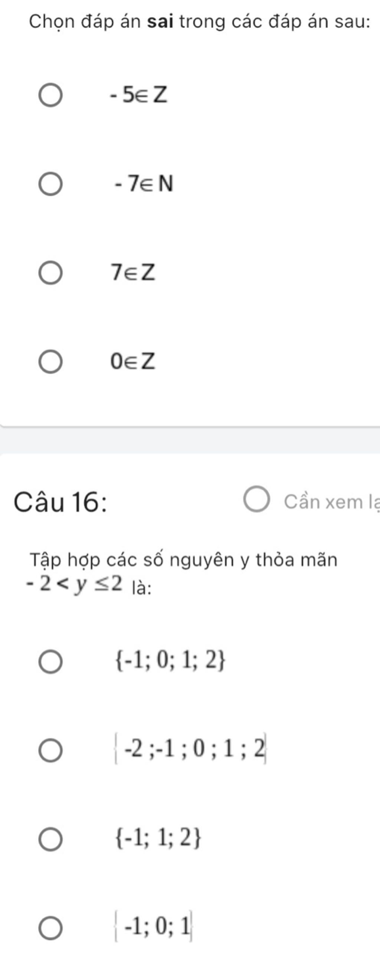Viewport: 380px width, 980px height.
Task: Choose the radio circle beside - 7∈N
Action: 50,184
